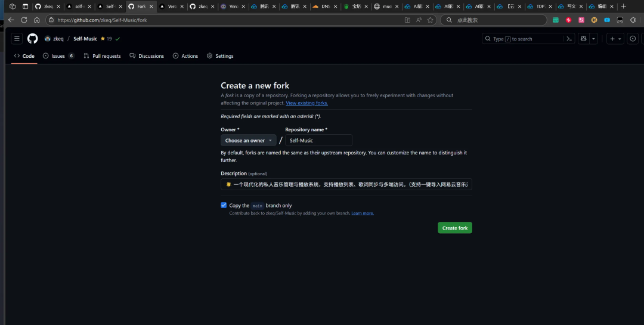Switch to the Code repository tab

click(24, 56)
